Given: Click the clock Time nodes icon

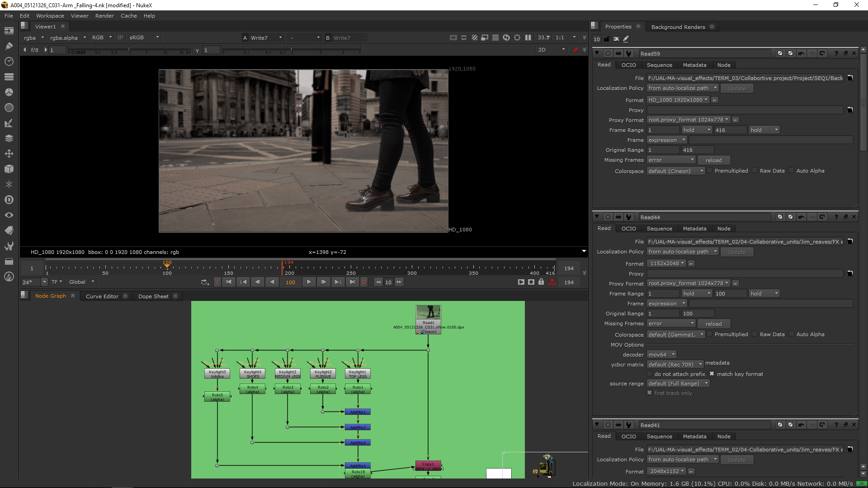Looking at the screenshot, I should [x=9, y=61].
